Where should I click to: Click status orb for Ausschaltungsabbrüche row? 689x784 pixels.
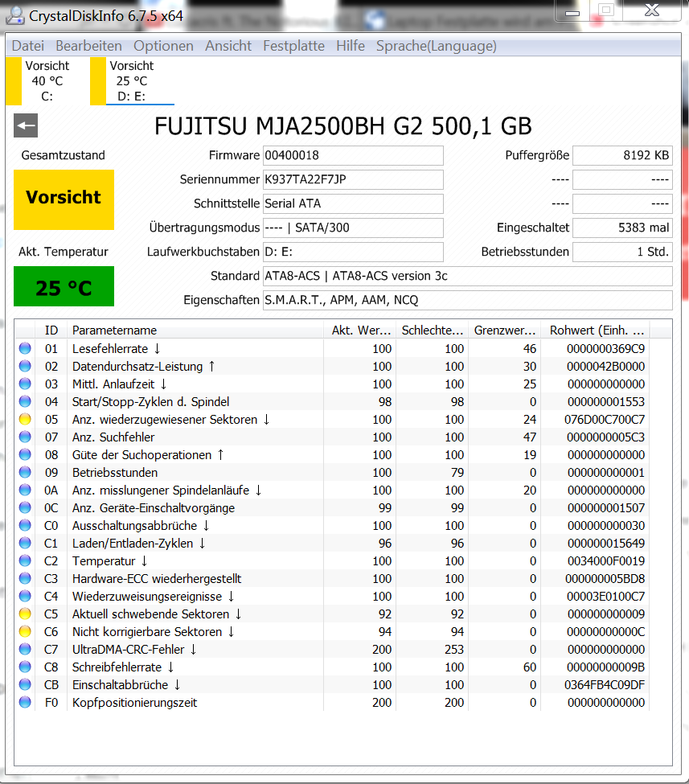pyautogui.click(x=25, y=526)
